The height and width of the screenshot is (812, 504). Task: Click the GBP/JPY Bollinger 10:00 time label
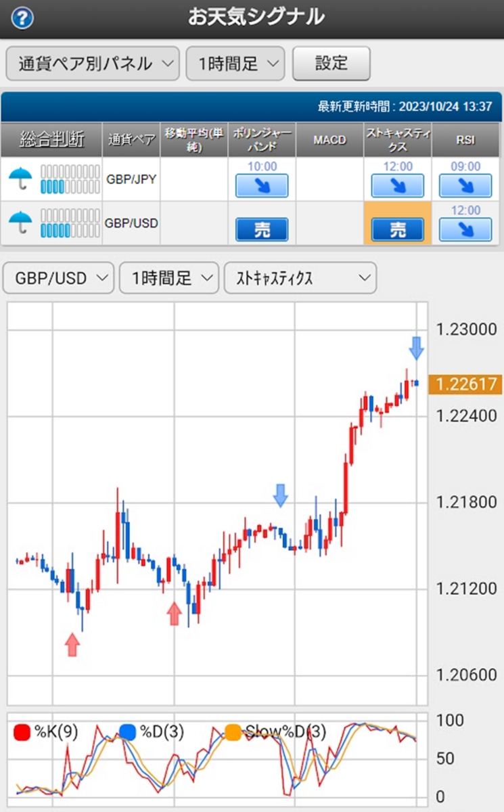[262, 166]
